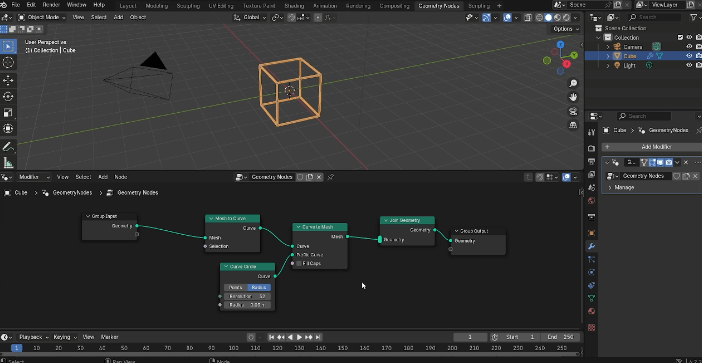Open the World properties globe tab
The width and height of the screenshot is (702, 363).
pos(591,201)
